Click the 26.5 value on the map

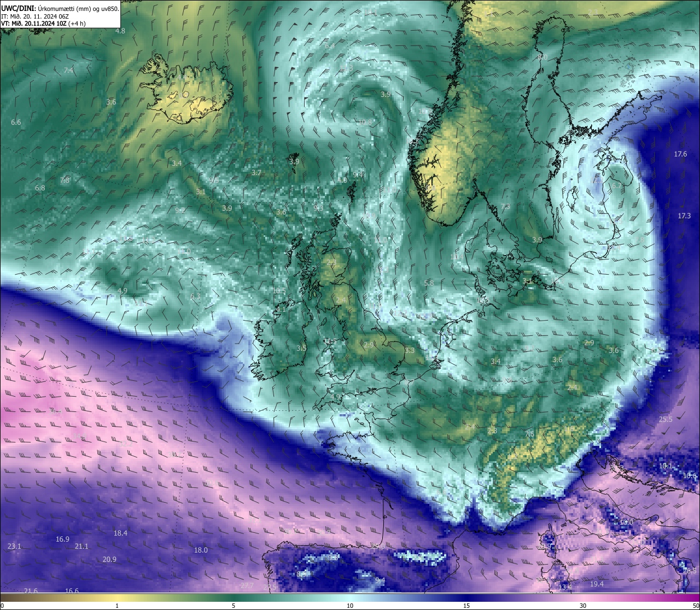(690, 571)
